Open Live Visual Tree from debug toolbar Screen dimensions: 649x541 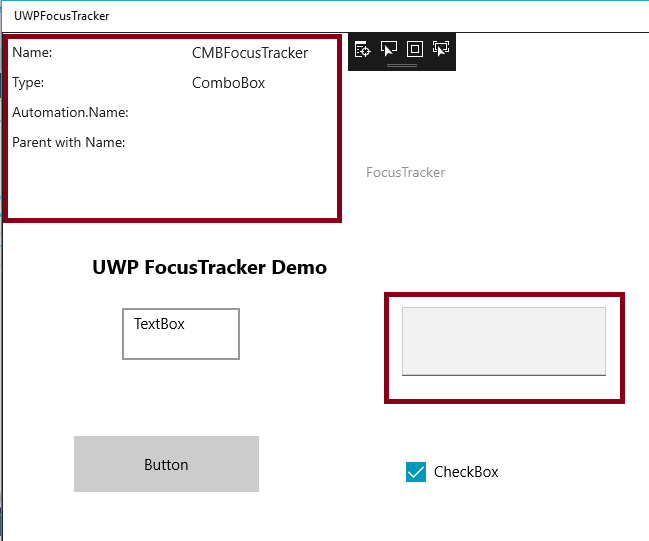pyautogui.click(x=363, y=49)
